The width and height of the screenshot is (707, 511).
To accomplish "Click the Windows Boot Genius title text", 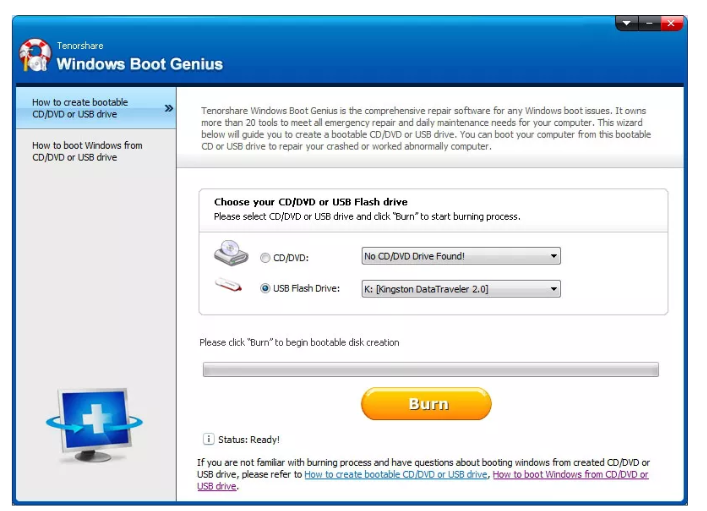I will pos(139,64).
